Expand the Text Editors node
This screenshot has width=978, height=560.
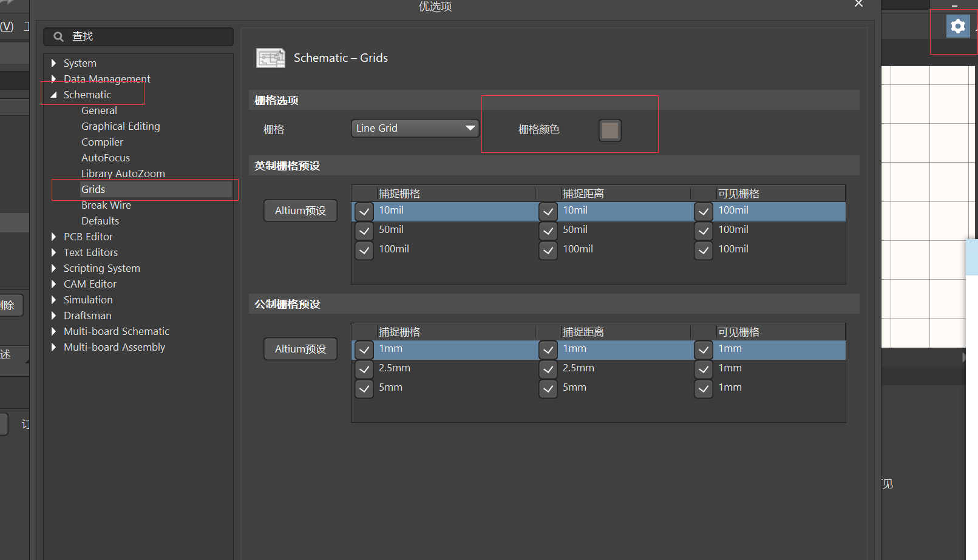53,252
